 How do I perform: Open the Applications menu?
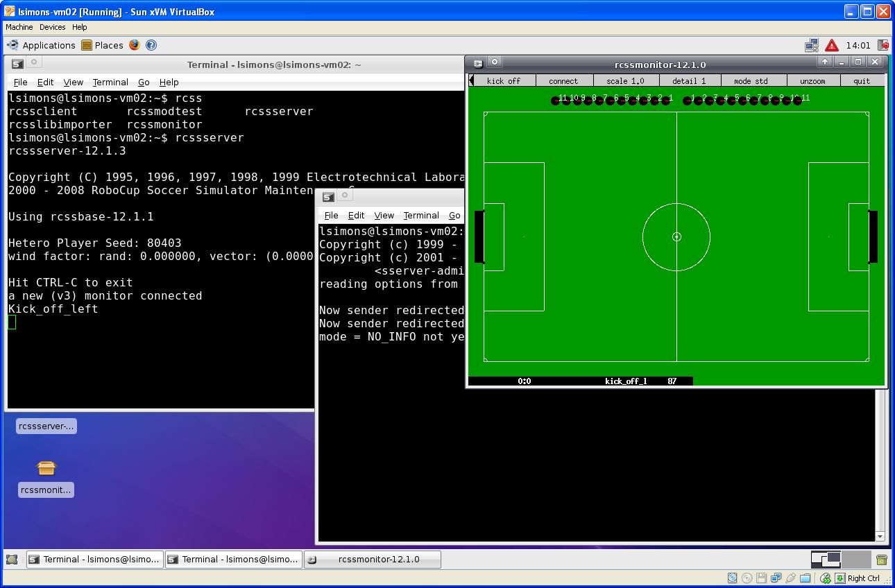[x=42, y=45]
